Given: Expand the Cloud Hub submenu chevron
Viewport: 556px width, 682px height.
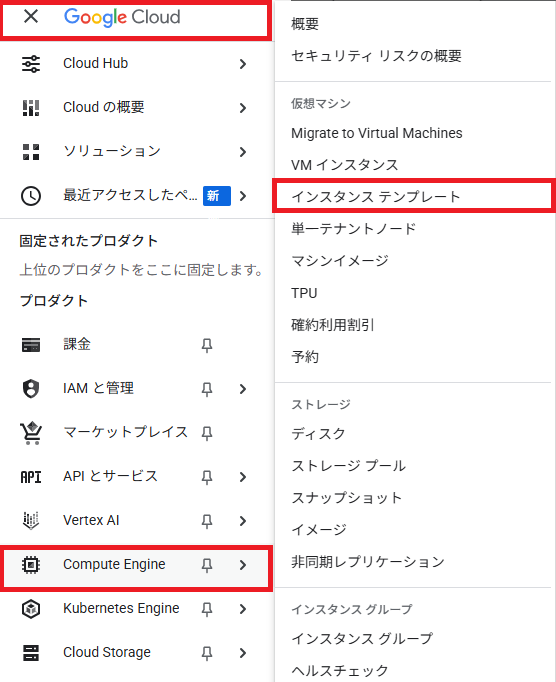Looking at the screenshot, I should pyautogui.click(x=243, y=64).
